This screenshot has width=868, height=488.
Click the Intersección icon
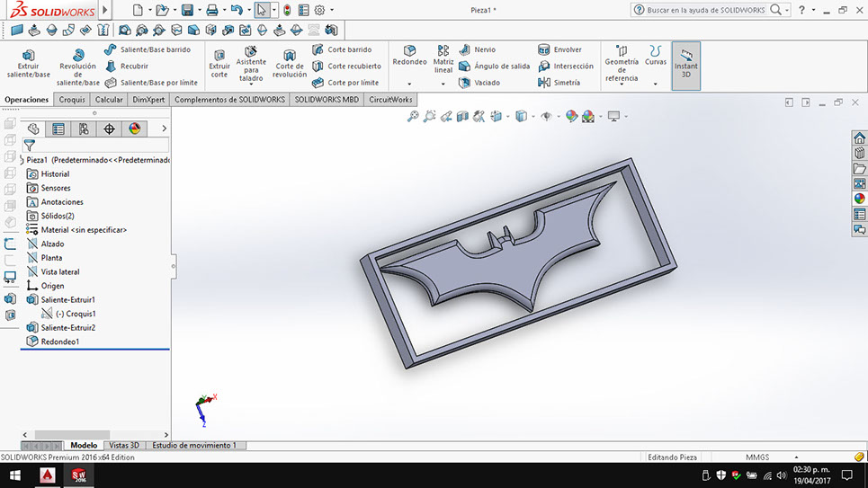tap(543, 67)
